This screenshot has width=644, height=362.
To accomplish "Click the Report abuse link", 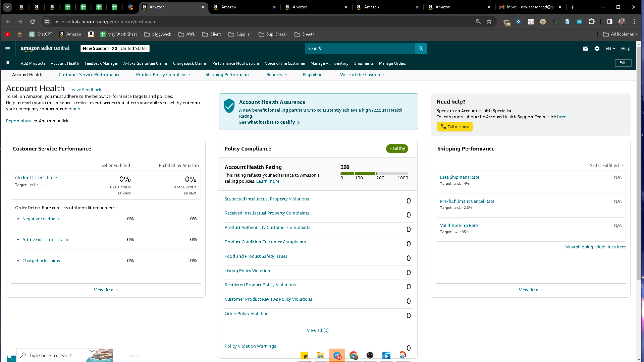I will [x=19, y=121].
